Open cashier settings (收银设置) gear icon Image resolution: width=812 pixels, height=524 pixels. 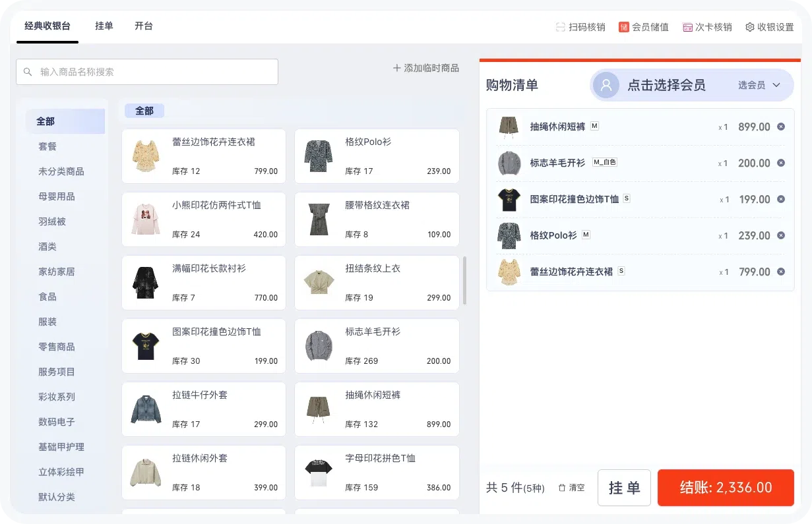[x=750, y=27]
